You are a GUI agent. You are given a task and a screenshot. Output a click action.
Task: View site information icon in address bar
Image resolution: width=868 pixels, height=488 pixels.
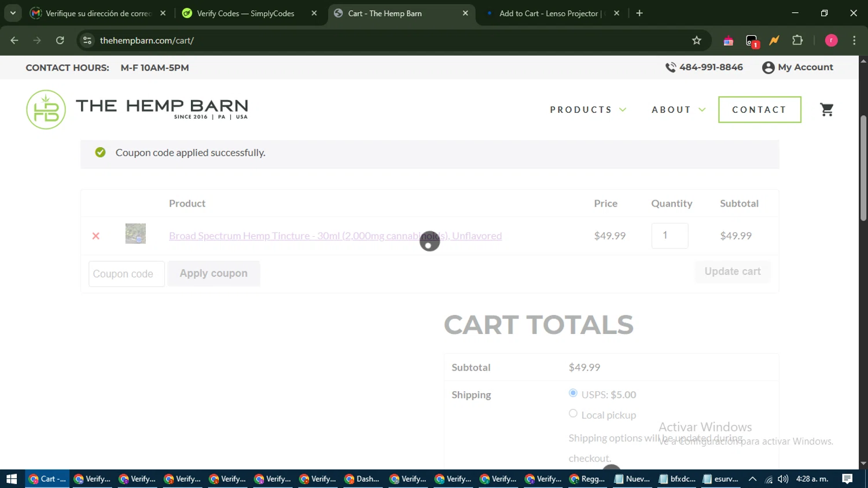click(x=87, y=41)
